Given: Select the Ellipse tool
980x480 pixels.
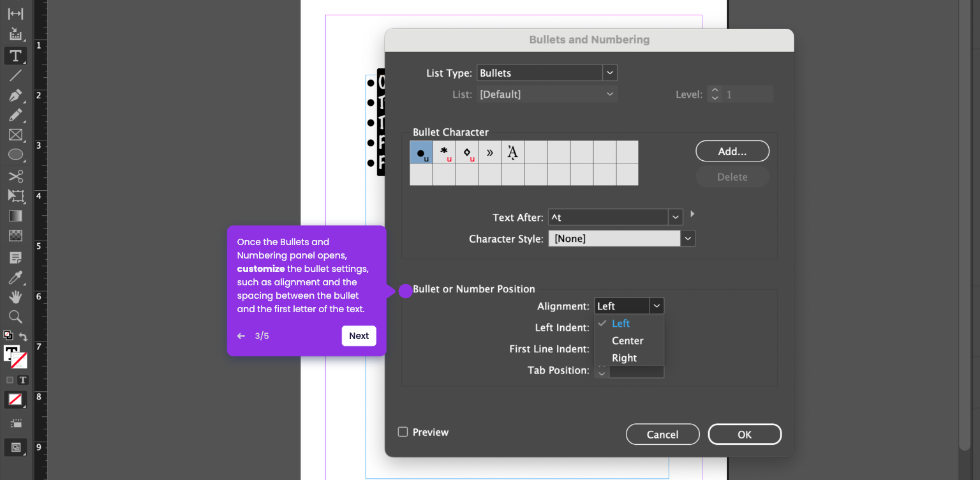Looking at the screenshot, I should [x=15, y=155].
